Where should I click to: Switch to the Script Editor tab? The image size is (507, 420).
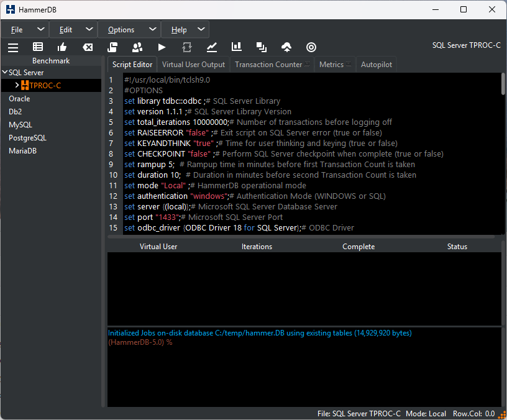(x=132, y=65)
